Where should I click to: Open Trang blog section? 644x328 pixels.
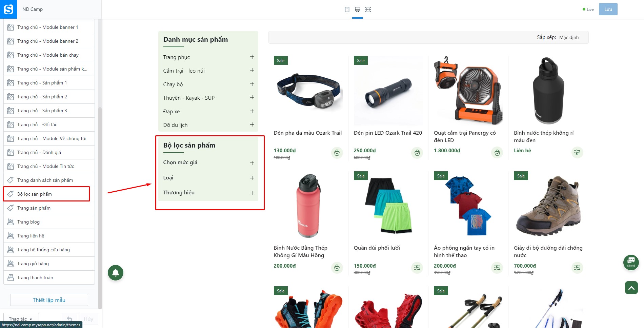(49, 222)
